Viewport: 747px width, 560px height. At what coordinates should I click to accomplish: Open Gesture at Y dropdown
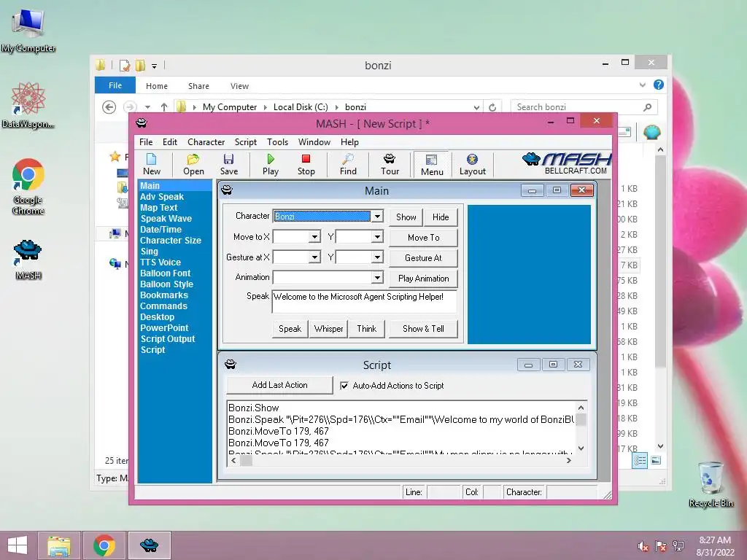point(377,257)
